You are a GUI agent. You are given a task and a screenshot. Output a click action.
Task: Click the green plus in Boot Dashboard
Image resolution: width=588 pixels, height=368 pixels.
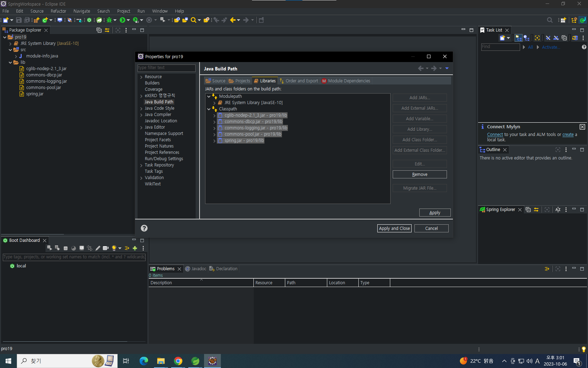click(135, 248)
